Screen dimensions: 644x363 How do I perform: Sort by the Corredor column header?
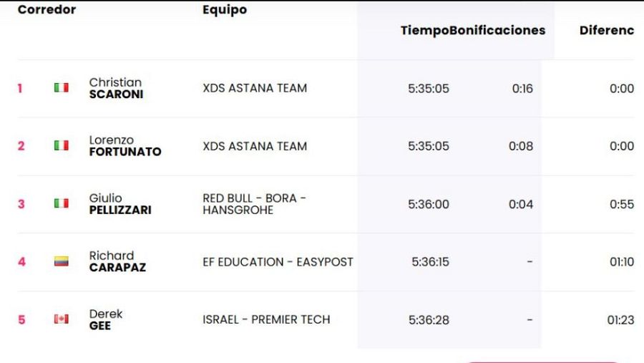pyautogui.click(x=47, y=10)
